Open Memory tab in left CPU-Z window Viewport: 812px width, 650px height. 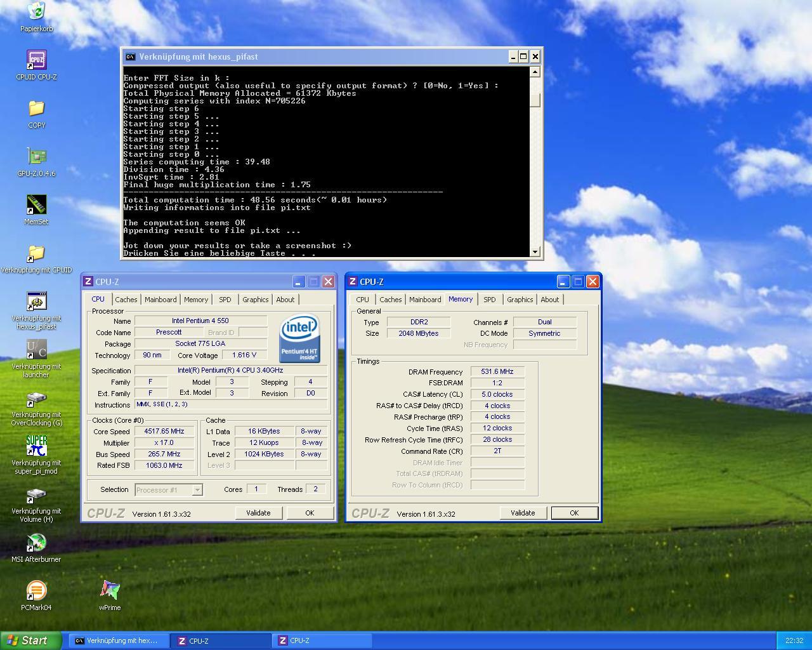tap(196, 300)
